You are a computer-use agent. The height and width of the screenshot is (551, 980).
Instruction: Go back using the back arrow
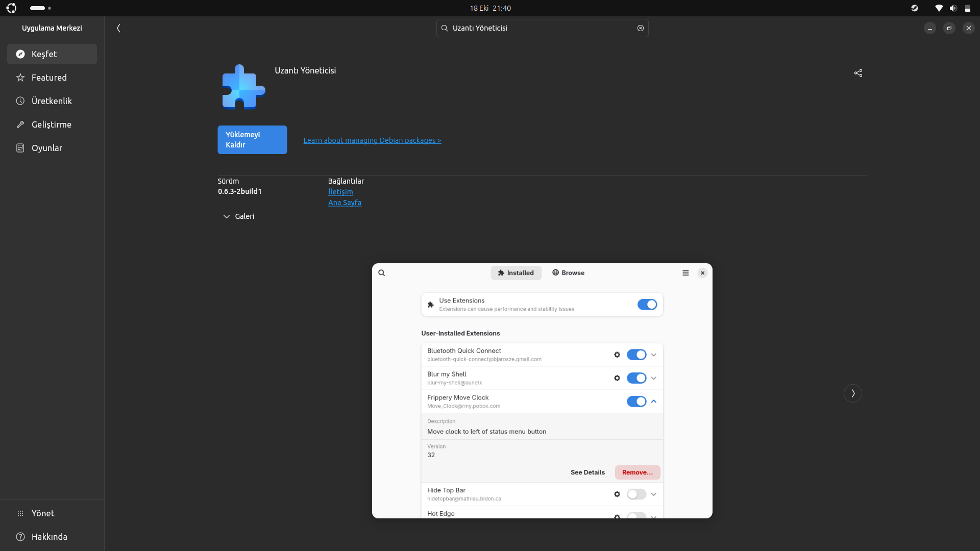118,28
